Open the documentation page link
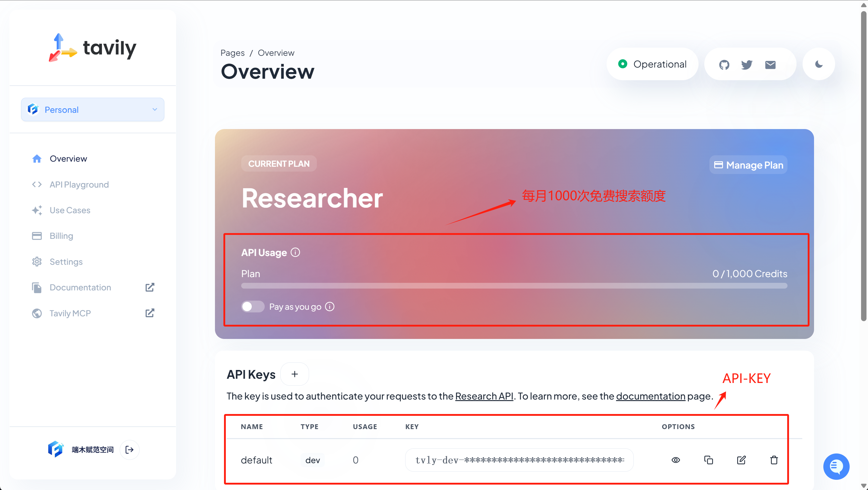Image resolution: width=868 pixels, height=490 pixels. pos(651,396)
